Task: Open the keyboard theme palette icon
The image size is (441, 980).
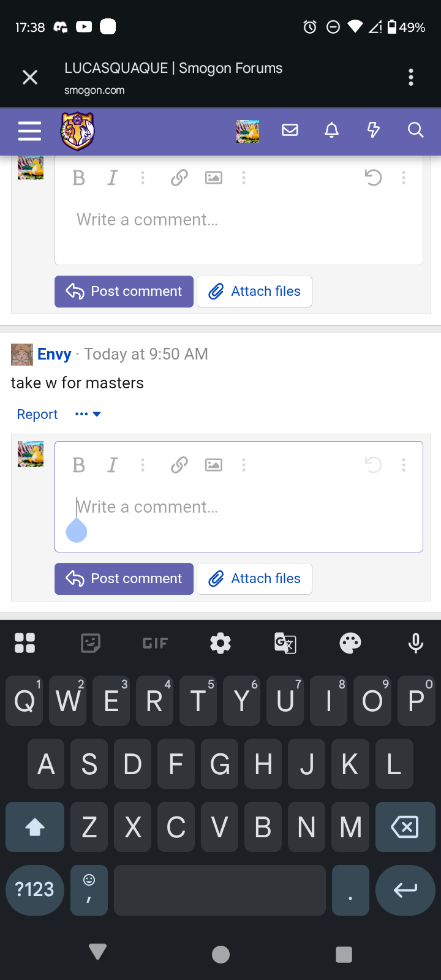Action: (x=350, y=643)
